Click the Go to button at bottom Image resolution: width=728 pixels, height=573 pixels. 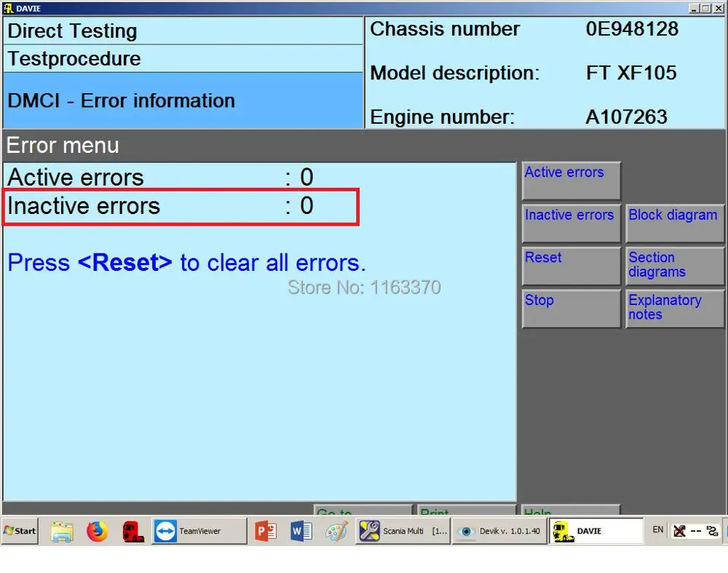pyautogui.click(x=363, y=510)
